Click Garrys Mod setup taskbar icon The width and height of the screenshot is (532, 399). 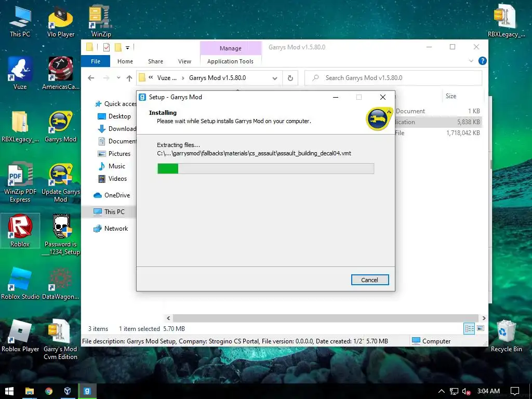pyautogui.click(x=87, y=391)
